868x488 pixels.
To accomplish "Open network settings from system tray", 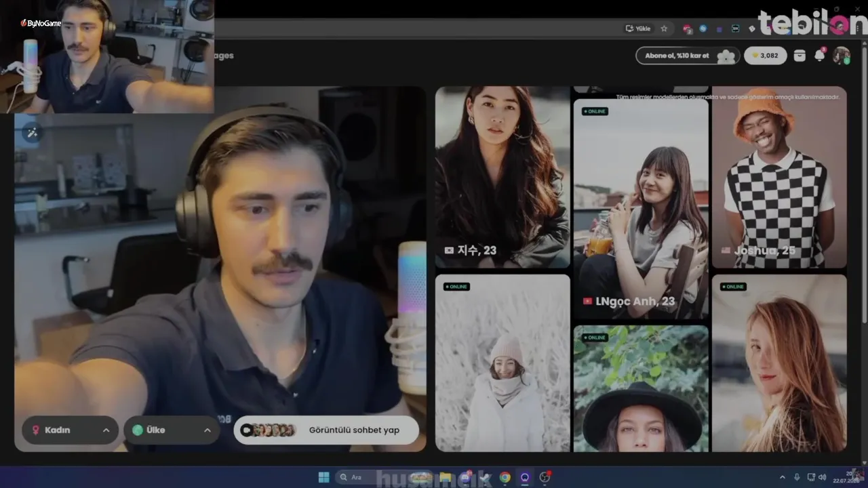I will (x=811, y=477).
